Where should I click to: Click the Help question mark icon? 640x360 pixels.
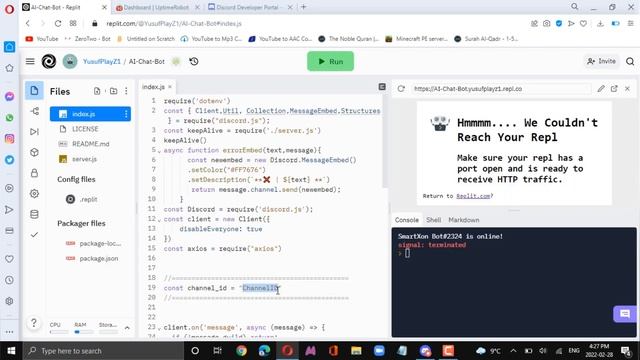click(34, 323)
